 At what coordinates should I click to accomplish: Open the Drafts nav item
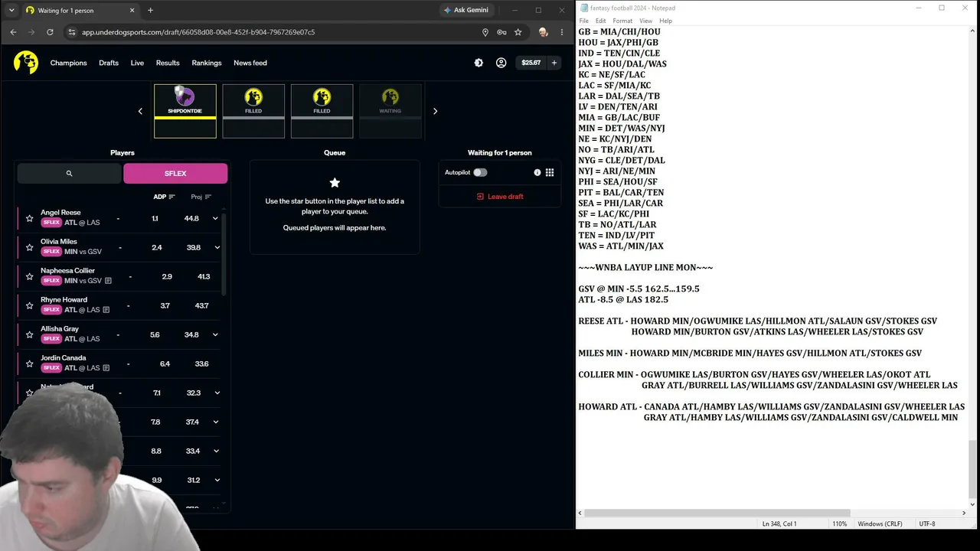coord(109,63)
